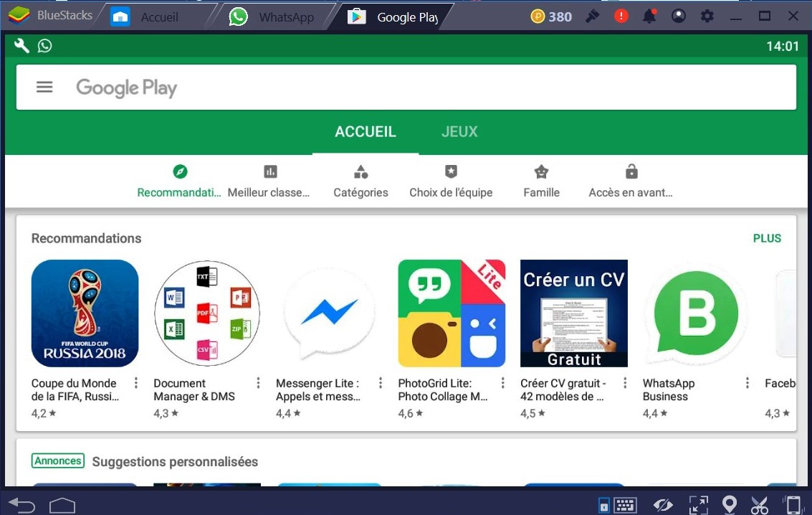Open the Créer un CV app

[574, 313]
